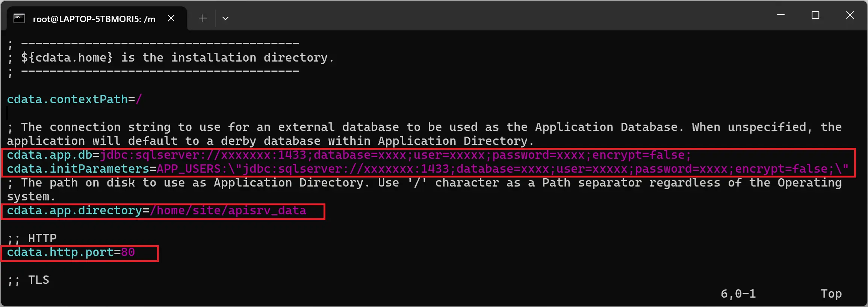Viewport: 868px width, 307px height.
Task: Click the ';; HTTP' section comment
Action: (32, 238)
